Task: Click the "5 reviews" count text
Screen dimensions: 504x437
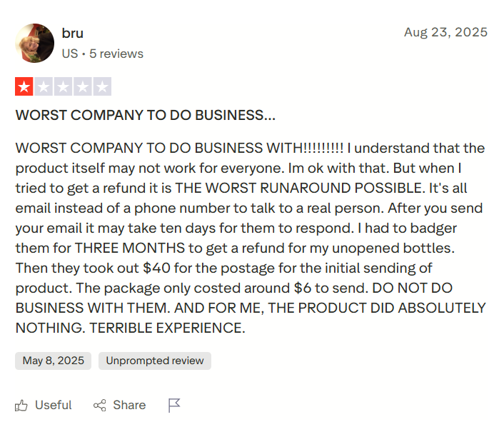Action: (116, 54)
